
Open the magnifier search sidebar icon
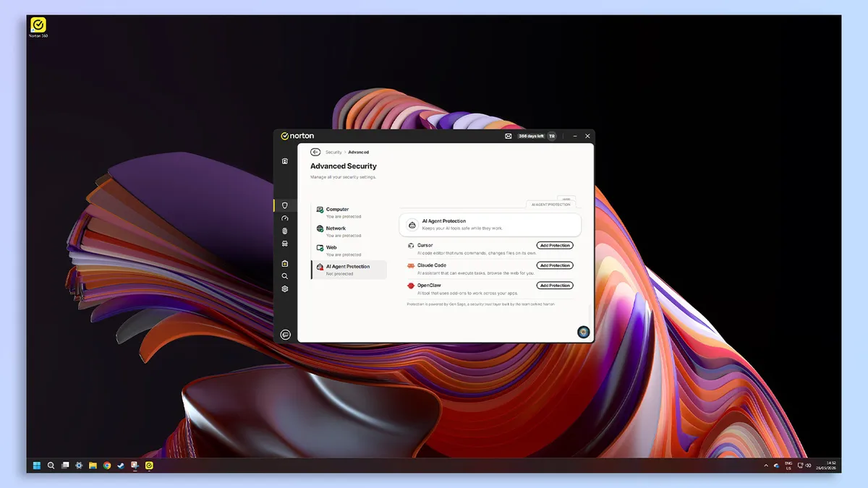pos(285,276)
